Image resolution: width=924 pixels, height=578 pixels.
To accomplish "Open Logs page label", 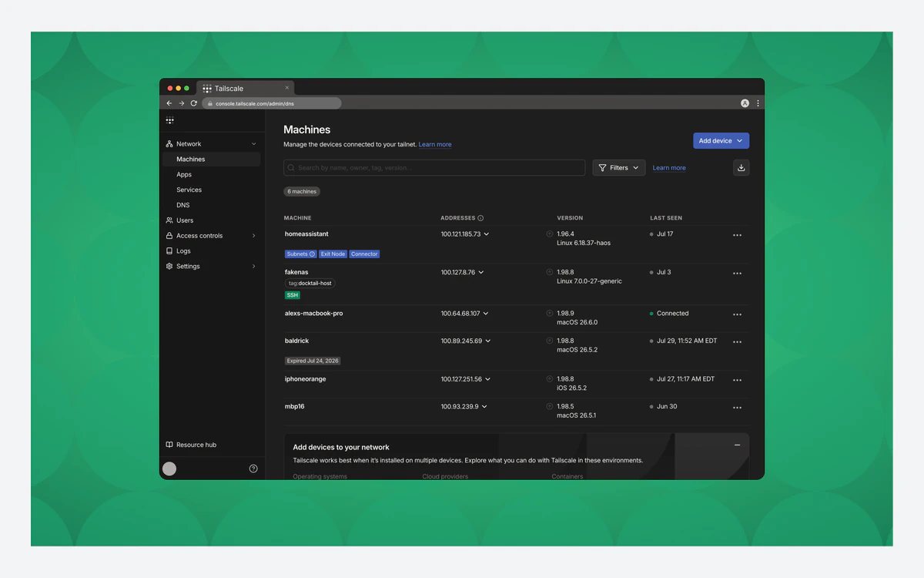I will pyautogui.click(x=183, y=251).
